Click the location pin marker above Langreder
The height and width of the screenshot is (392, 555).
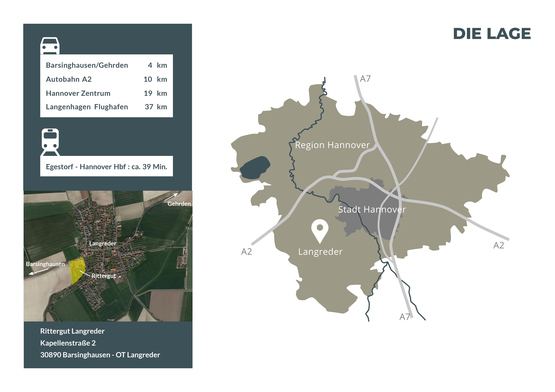[x=320, y=231]
